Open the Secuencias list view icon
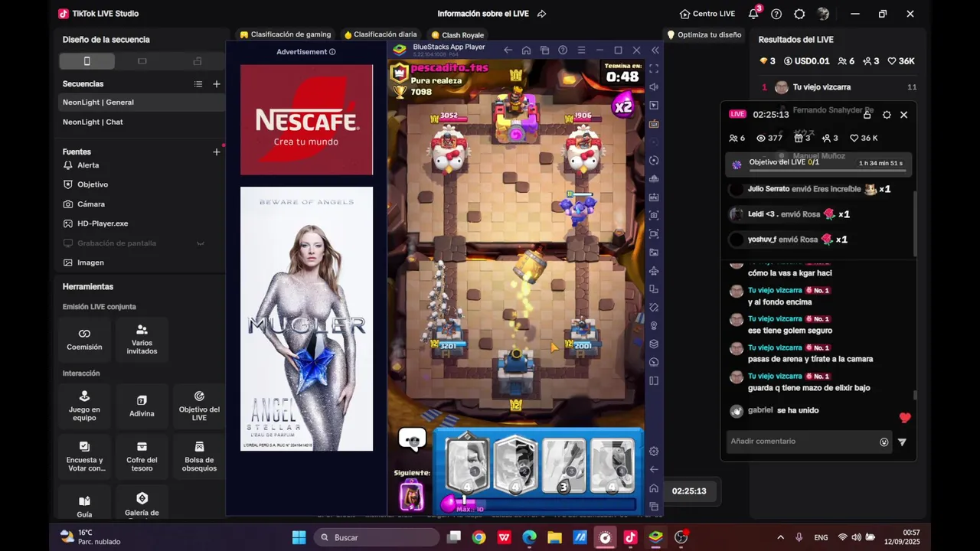The height and width of the screenshot is (551, 980). 198,84
